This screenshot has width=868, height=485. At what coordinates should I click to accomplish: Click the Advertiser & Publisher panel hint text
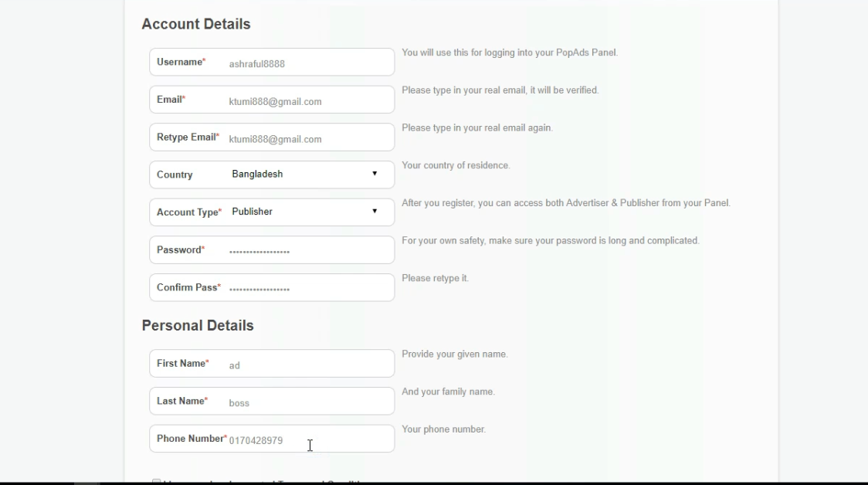click(x=565, y=203)
